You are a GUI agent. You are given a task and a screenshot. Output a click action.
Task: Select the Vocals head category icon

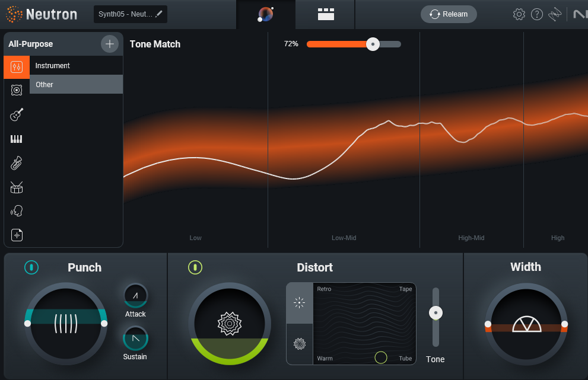coord(17,211)
